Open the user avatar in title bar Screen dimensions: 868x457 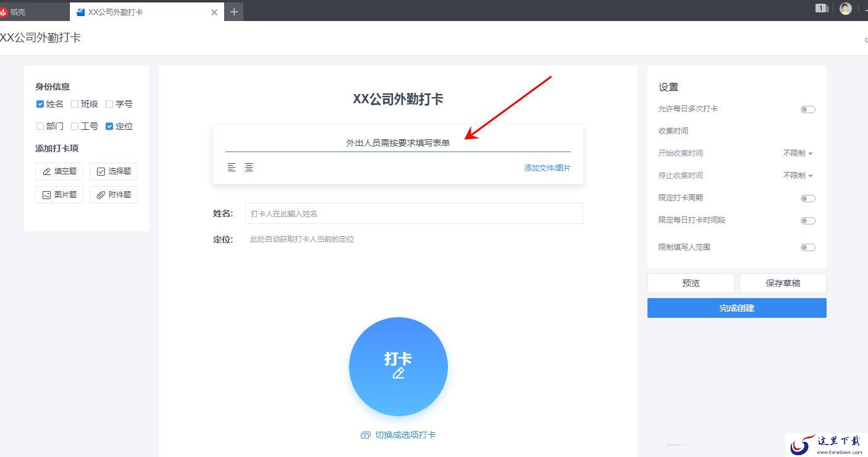point(846,8)
